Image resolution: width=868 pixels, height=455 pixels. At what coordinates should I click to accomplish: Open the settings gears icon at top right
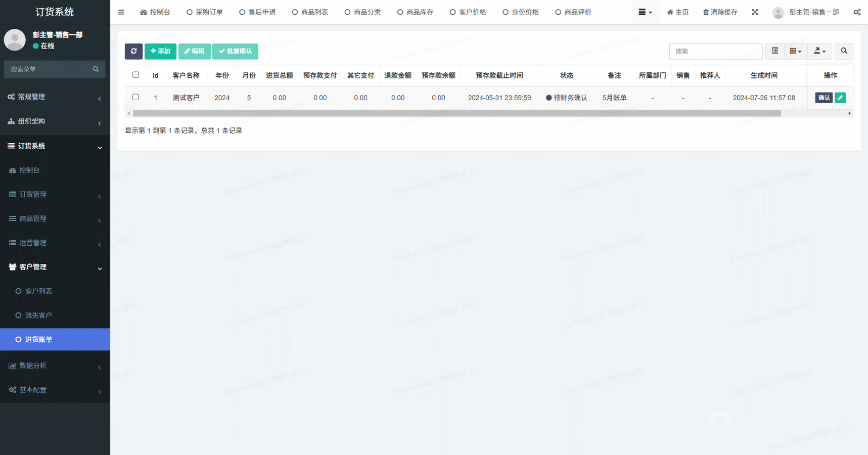point(857,12)
